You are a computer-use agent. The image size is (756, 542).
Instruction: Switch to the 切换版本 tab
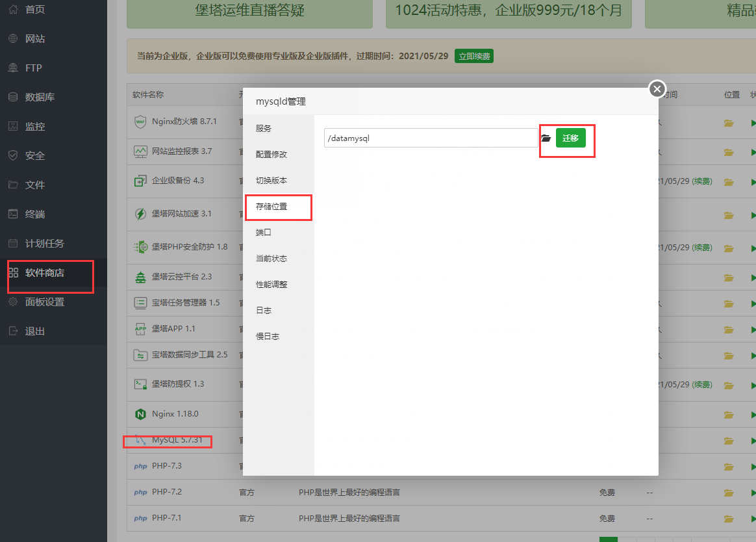click(271, 181)
